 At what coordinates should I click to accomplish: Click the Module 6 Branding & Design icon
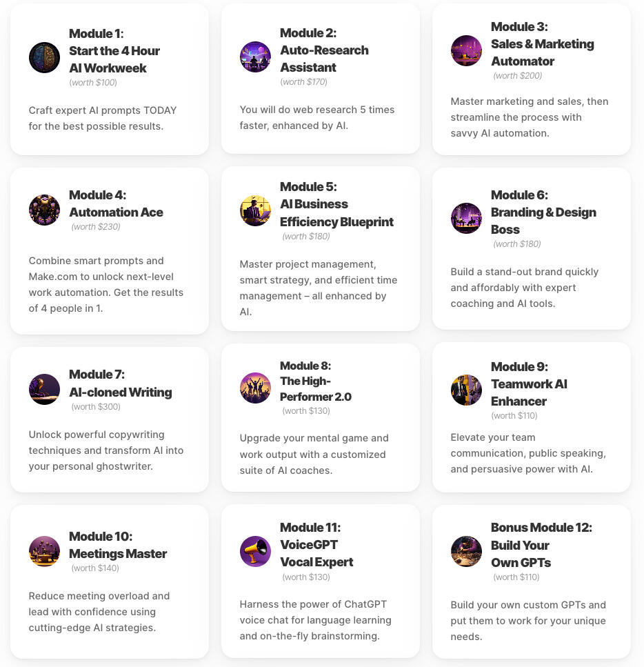[x=466, y=219]
